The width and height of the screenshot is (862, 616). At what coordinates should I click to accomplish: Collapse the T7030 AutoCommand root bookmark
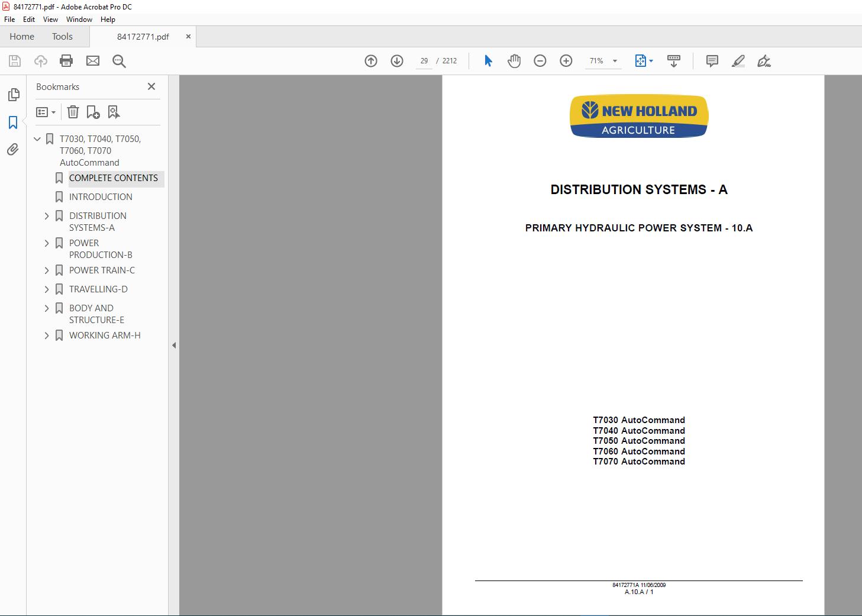37,139
